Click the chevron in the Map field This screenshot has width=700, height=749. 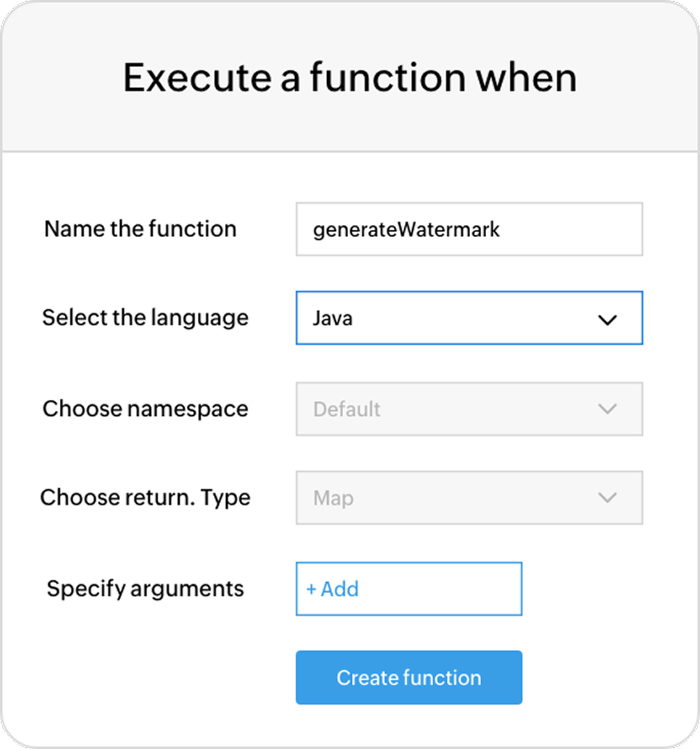[608, 498]
